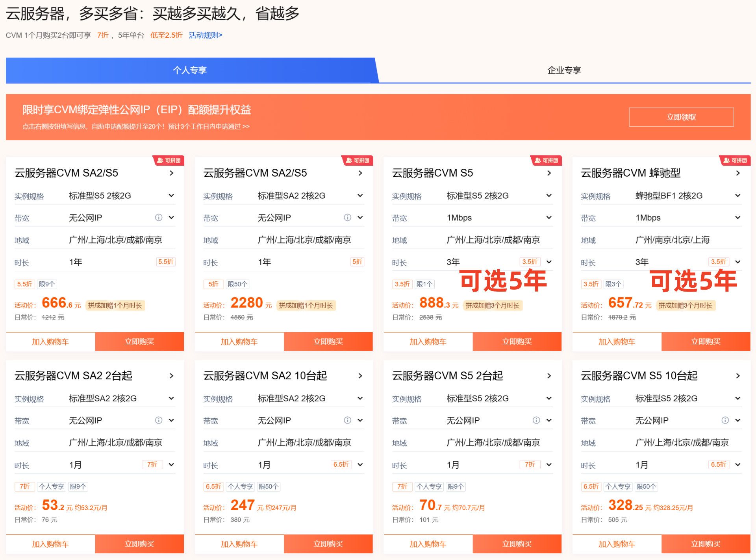The image size is (756, 560).
Task: Expand 标准型S5 2核2G spec in 666.6元 card
Action: tap(171, 196)
